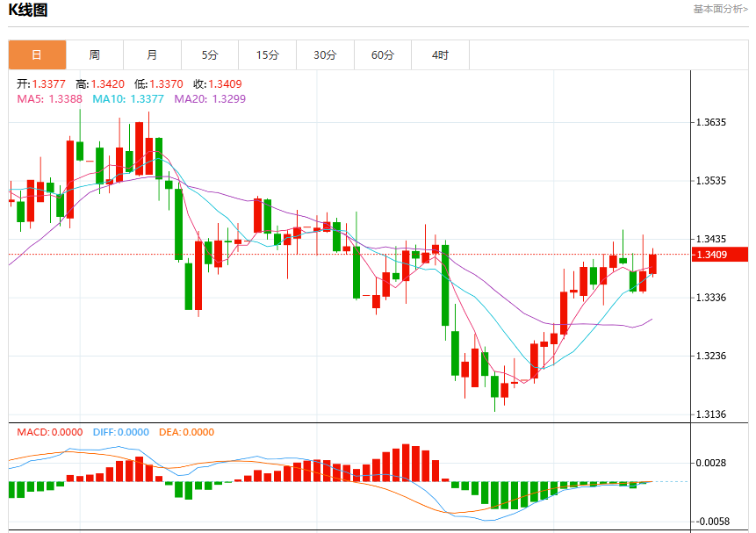Click the DIFF value label
The image size is (756, 533).
point(121,432)
